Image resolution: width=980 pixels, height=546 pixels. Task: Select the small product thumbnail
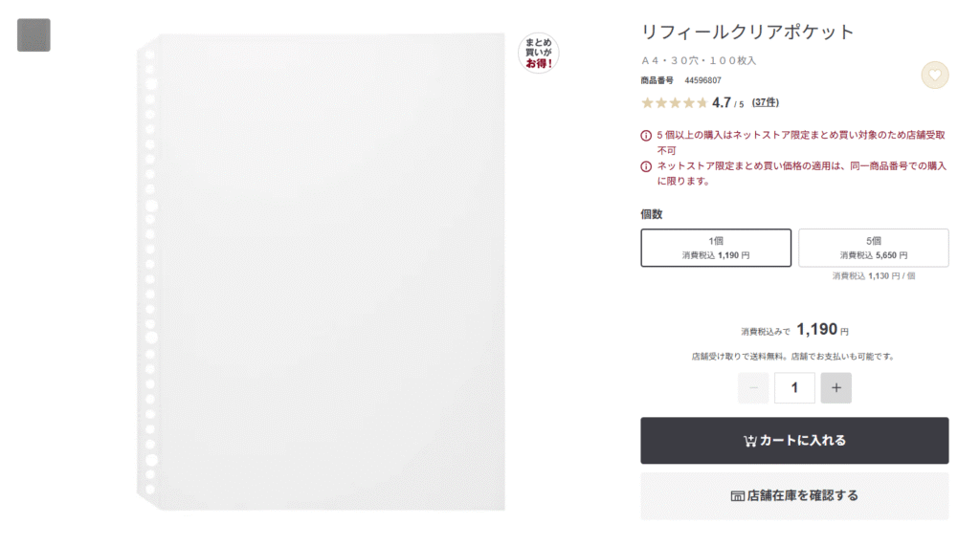tap(33, 35)
